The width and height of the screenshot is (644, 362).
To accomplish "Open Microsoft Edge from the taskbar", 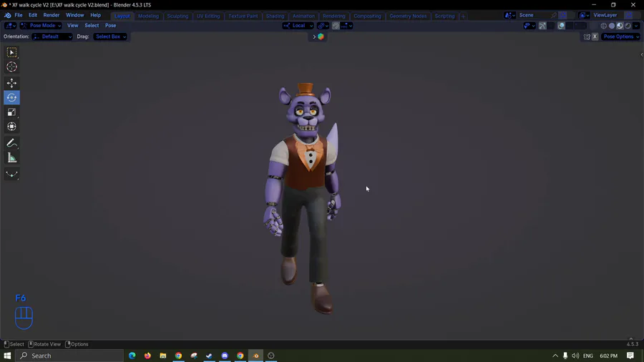I will [132, 356].
